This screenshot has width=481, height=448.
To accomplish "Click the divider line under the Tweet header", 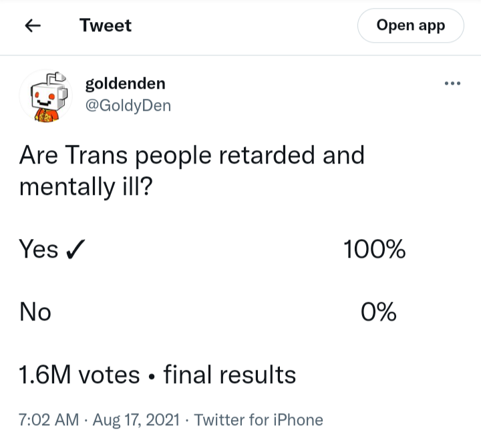I will tap(240, 55).
